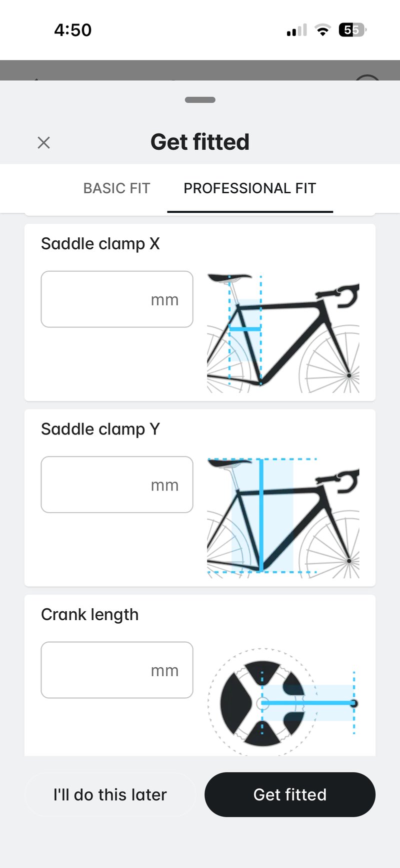The image size is (400, 868).
Task: Tap the sheet drag handle
Action: pos(200,100)
